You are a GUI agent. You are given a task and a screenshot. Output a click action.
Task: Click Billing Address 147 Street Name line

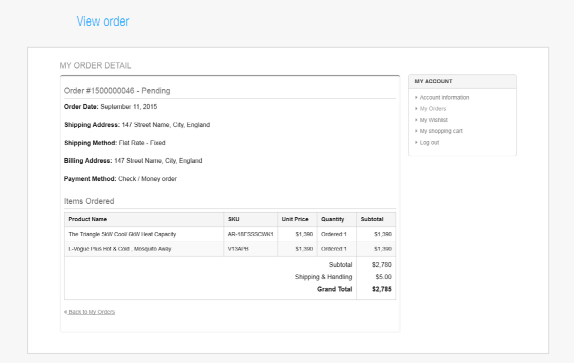(x=133, y=161)
